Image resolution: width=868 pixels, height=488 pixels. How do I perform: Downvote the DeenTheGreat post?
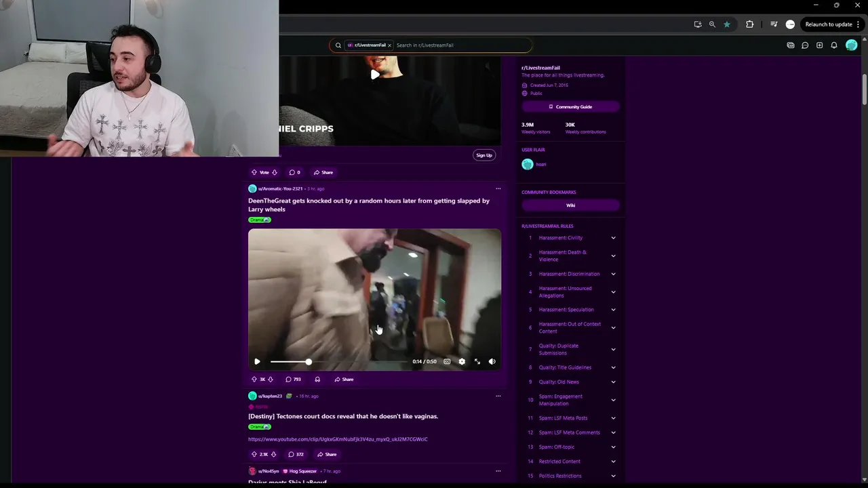(x=271, y=380)
